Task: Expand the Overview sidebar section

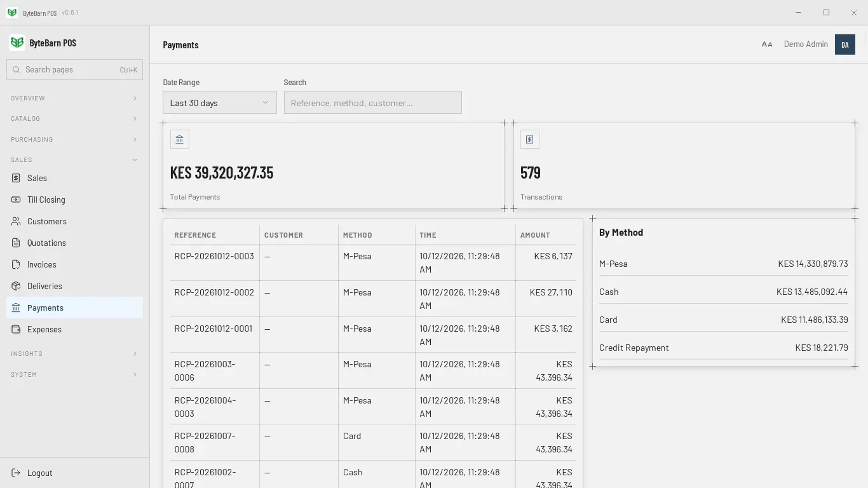Action: click(x=74, y=98)
